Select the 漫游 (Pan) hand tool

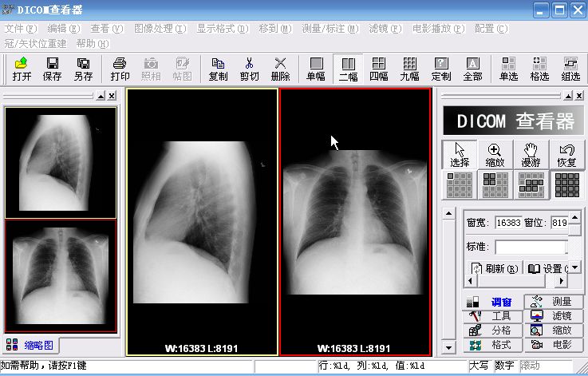pos(531,155)
